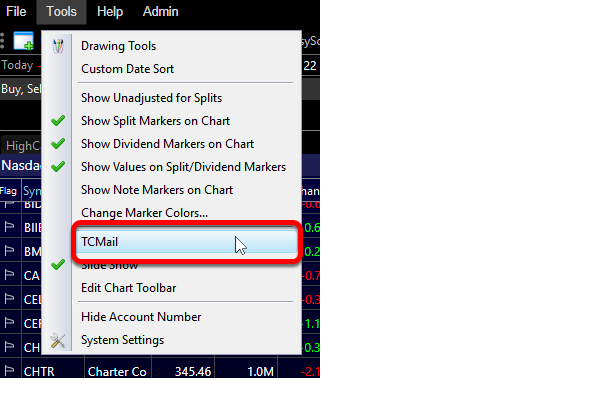Open System Settings
Image resolution: width=610 pixels, height=416 pixels.
pyautogui.click(x=122, y=340)
